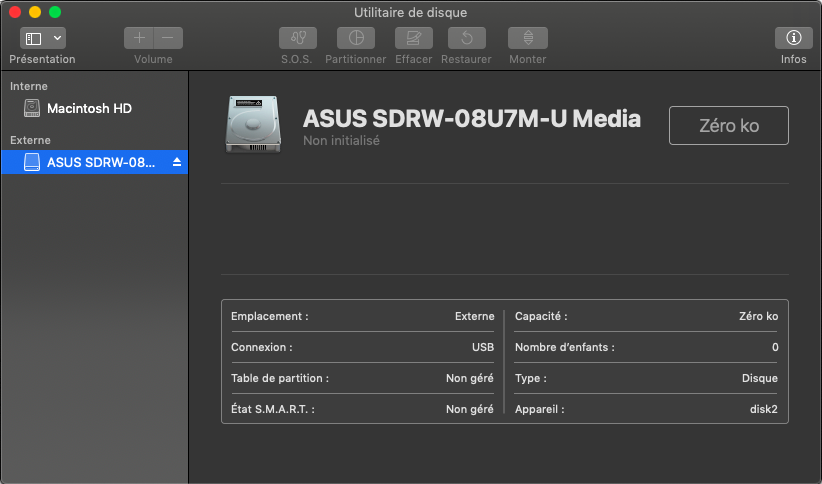This screenshot has width=822, height=484.
Task: Click the S.O.S. first aid icon
Action: click(298, 38)
